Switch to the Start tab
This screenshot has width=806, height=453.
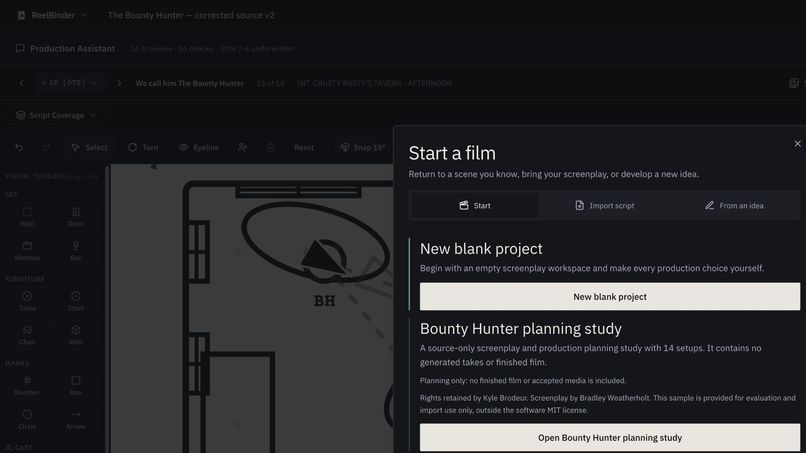(x=474, y=205)
